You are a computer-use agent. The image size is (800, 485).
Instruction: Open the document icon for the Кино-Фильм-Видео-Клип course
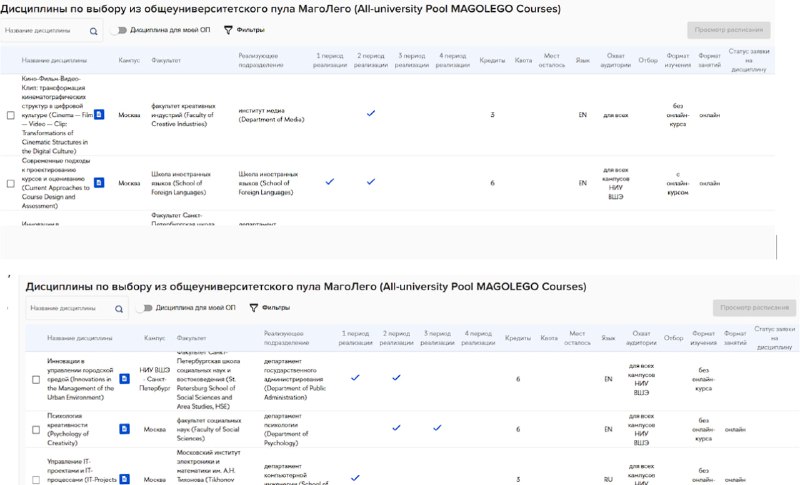[x=99, y=115]
